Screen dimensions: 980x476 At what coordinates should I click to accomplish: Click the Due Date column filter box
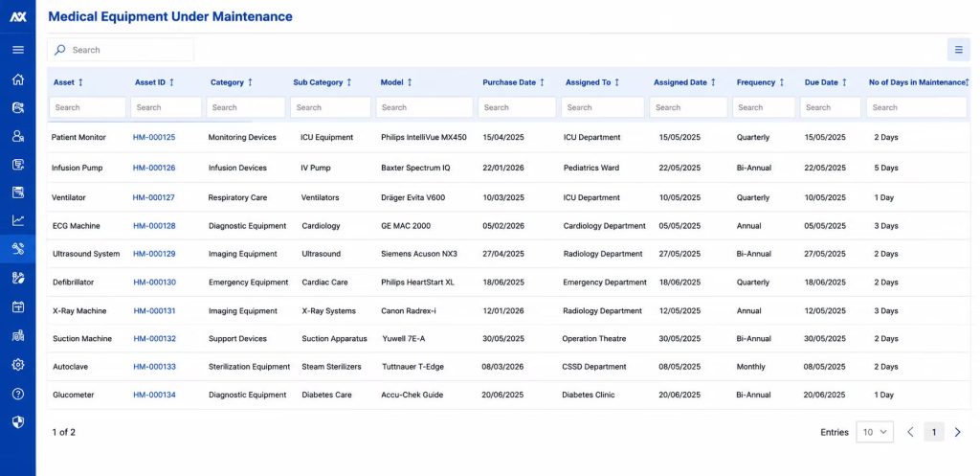coord(831,107)
